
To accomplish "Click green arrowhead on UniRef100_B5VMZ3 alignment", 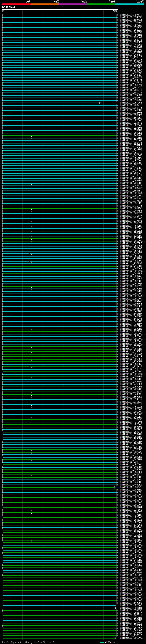I will pos(115,488).
